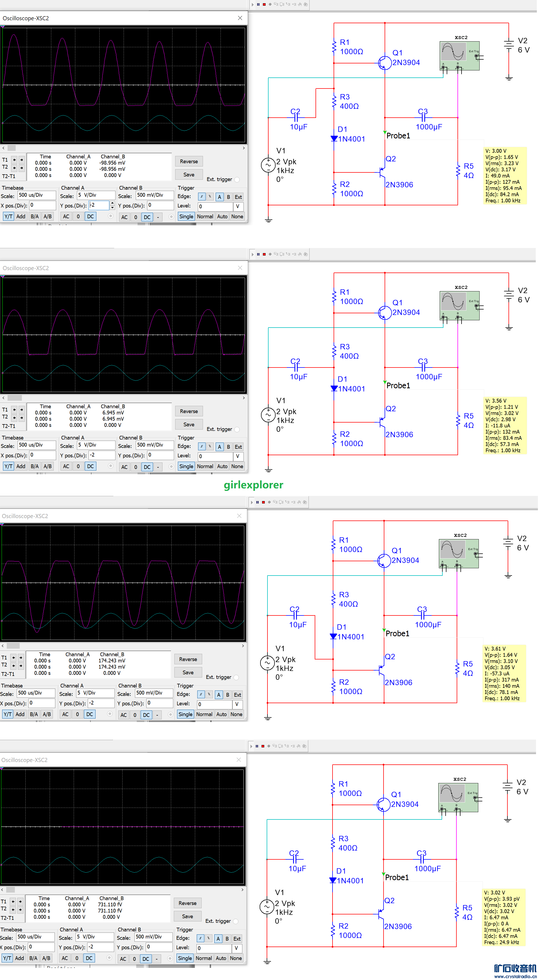Viewport: 539px width, 980px height.
Task: Pause simulation in the topmost toolbar
Action: click(x=259, y=5)
